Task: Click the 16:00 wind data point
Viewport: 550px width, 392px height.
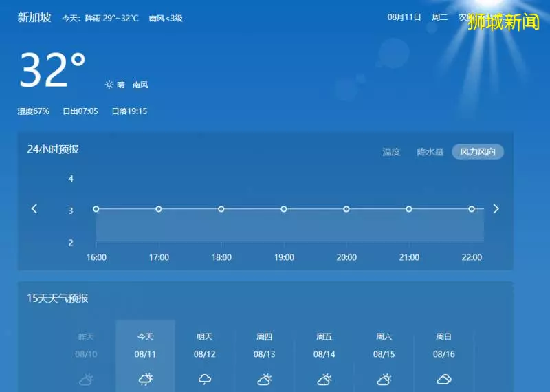Action: 96,209
